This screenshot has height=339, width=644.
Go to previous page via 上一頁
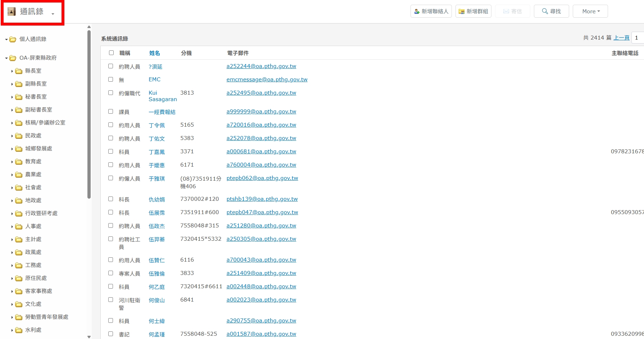[x=621, y=38]
